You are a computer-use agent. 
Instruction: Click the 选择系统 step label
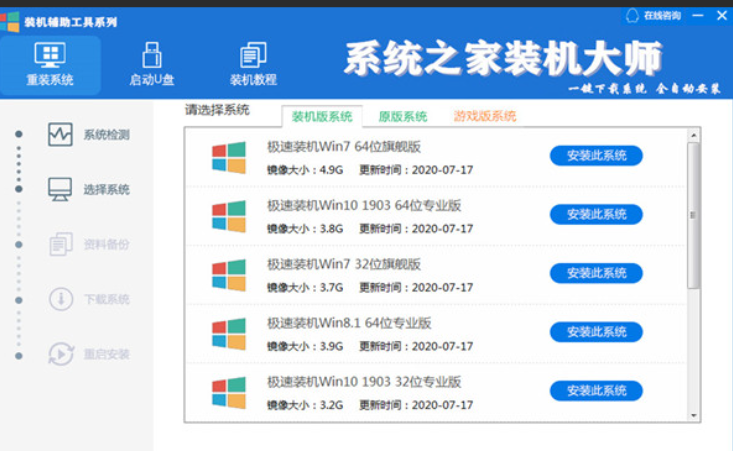pos(107,189)
